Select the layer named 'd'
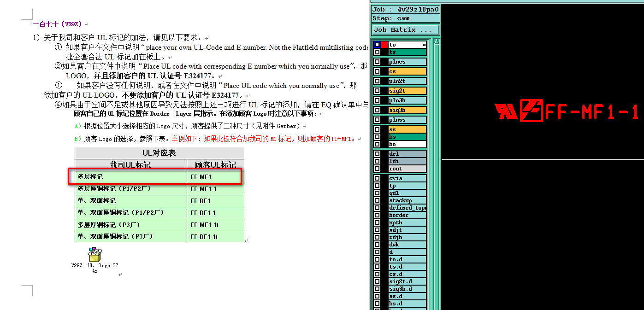Screen dimensions: 644x310 [408, 252]
